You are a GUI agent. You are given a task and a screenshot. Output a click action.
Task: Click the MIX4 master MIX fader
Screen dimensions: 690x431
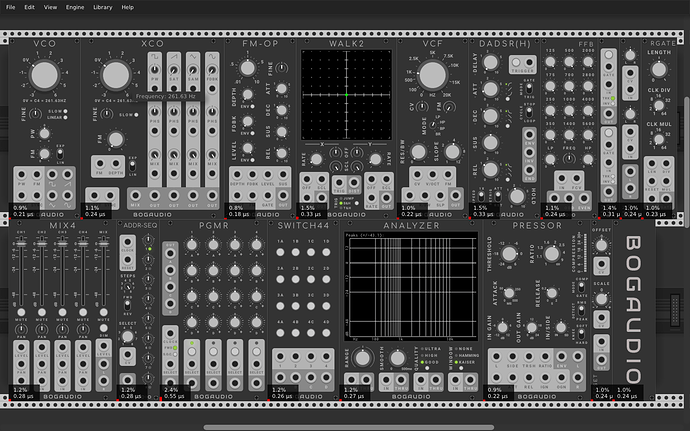(103, 243)
